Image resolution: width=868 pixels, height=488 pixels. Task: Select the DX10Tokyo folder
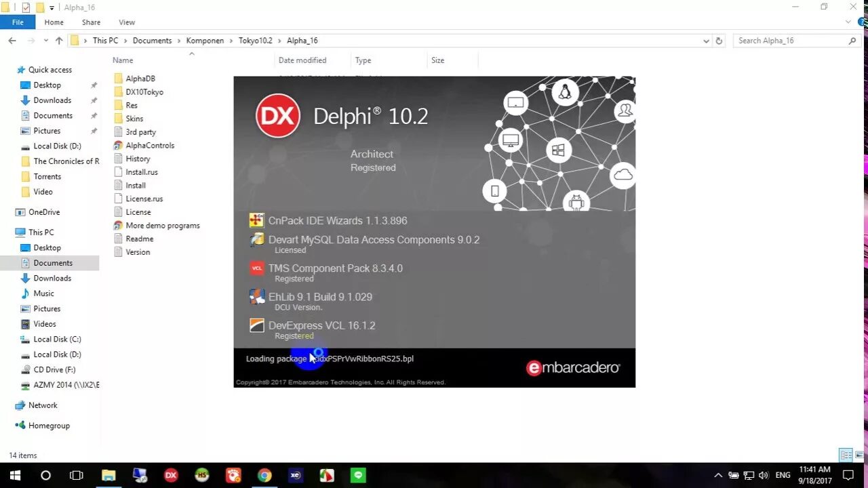click(144, 92)
